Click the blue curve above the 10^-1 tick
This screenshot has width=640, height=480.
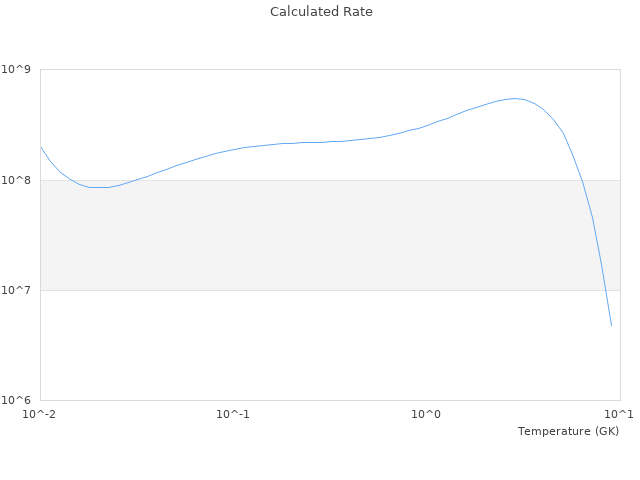point(233,150)
